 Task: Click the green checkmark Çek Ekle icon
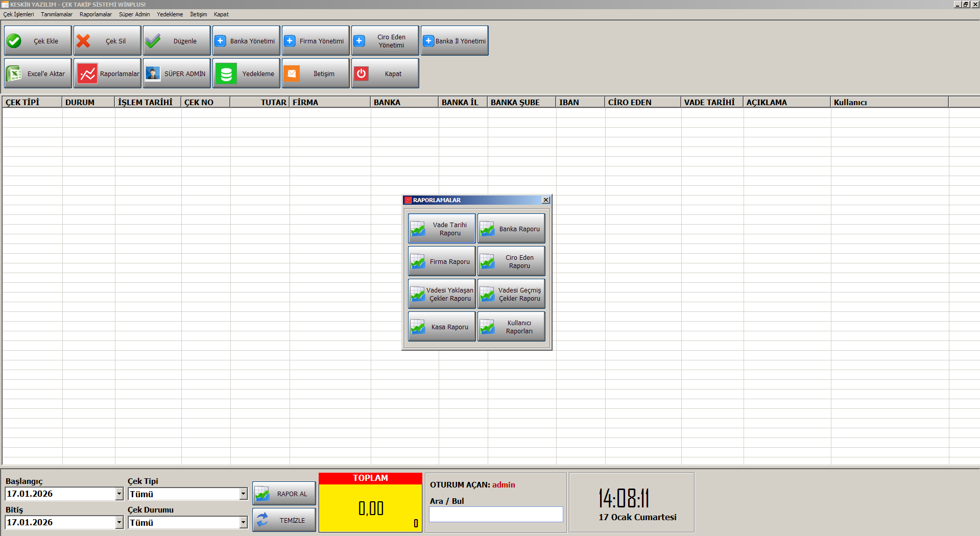(14, 41)
